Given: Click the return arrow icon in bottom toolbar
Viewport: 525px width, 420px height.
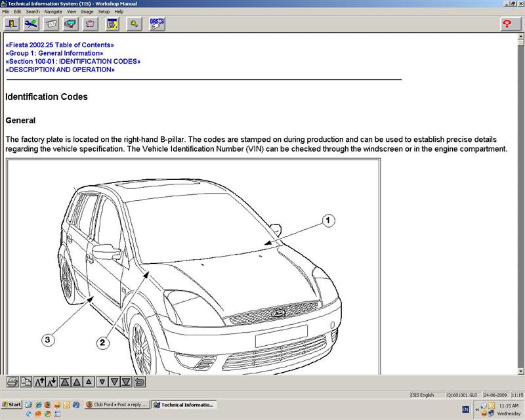Looking at the screenshot, I should click(139, 381).
